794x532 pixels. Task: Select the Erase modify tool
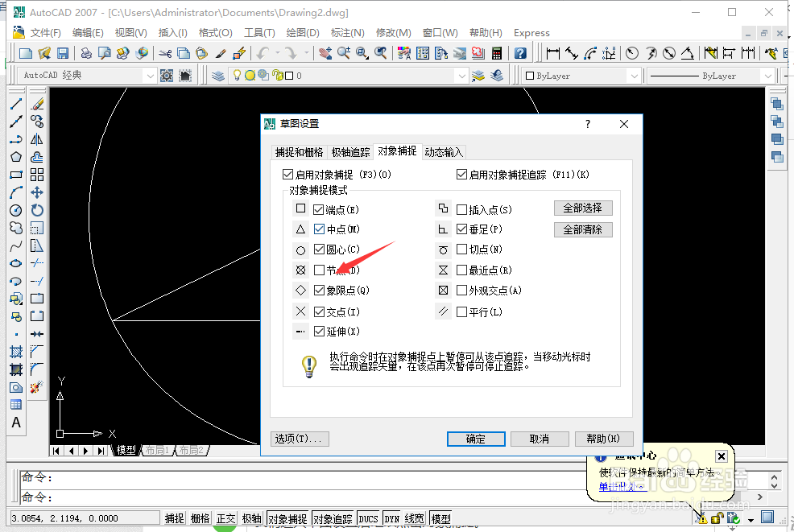tap(37, 104)
